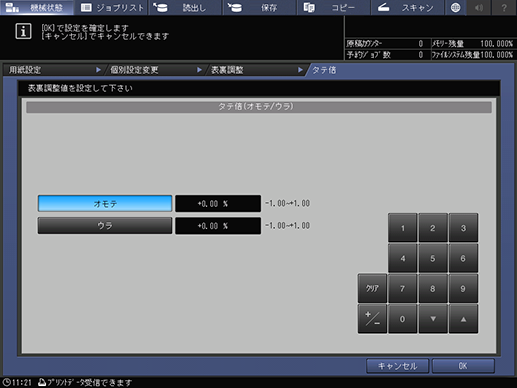Click the printer status icon at the bottom
This screenshot has width=517, height=388.
[42, 382]
